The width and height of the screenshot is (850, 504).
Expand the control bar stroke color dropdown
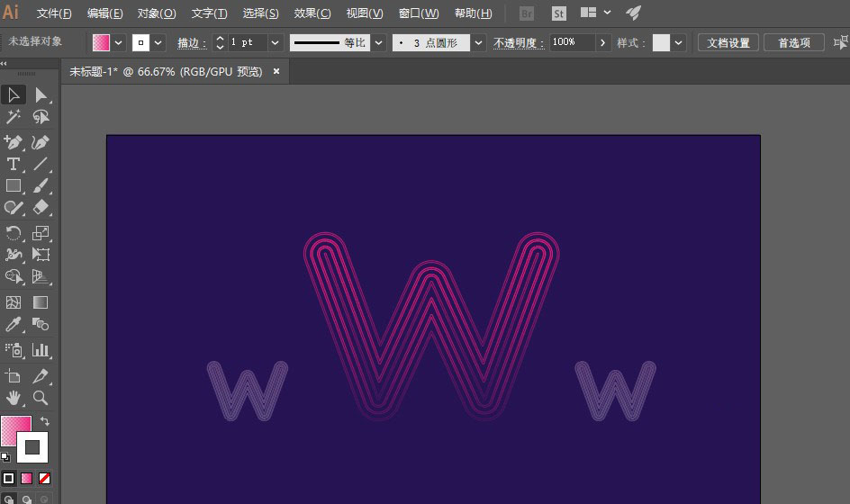pyautogui.click(x=158, y=43)
